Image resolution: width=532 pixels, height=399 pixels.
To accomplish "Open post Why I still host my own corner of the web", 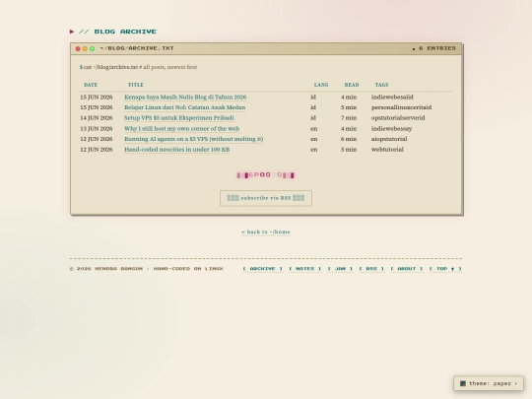I will 181,129.
